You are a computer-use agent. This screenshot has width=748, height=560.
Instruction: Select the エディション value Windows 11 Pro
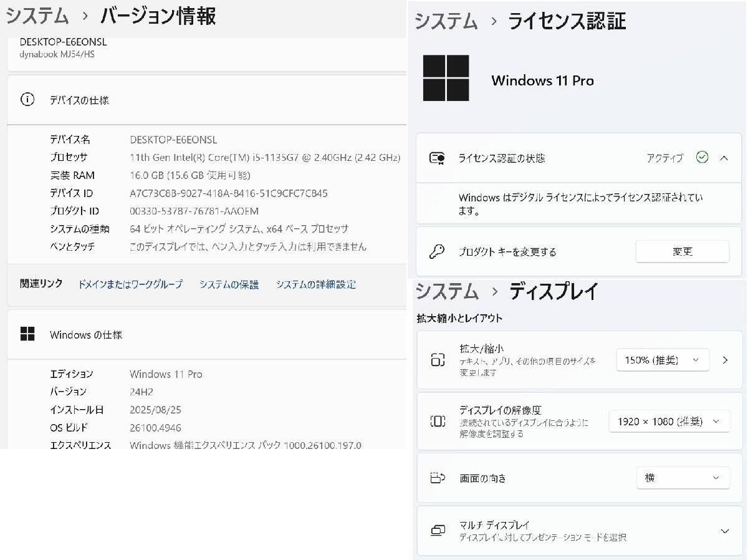tap(166, 374)
